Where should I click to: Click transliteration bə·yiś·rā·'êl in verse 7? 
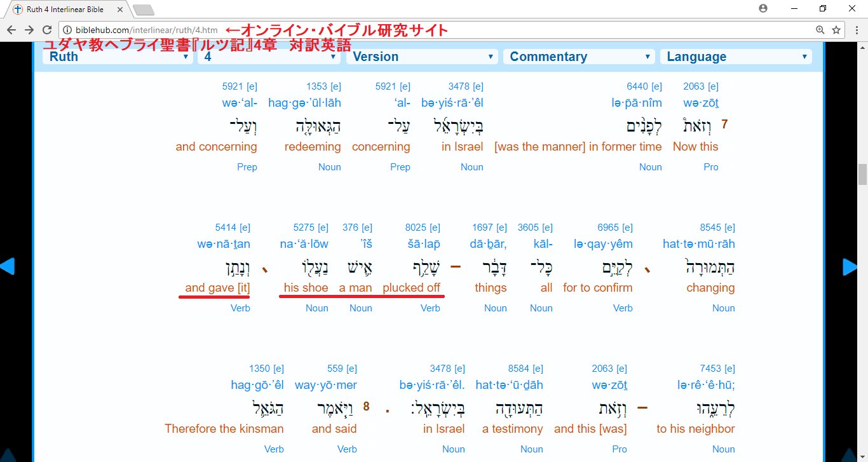point(452,103)
